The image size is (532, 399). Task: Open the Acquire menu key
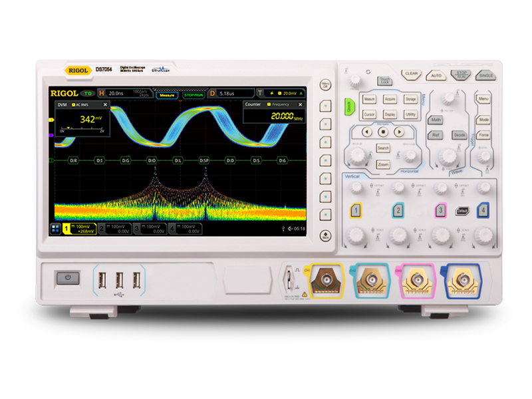(390, 99)
